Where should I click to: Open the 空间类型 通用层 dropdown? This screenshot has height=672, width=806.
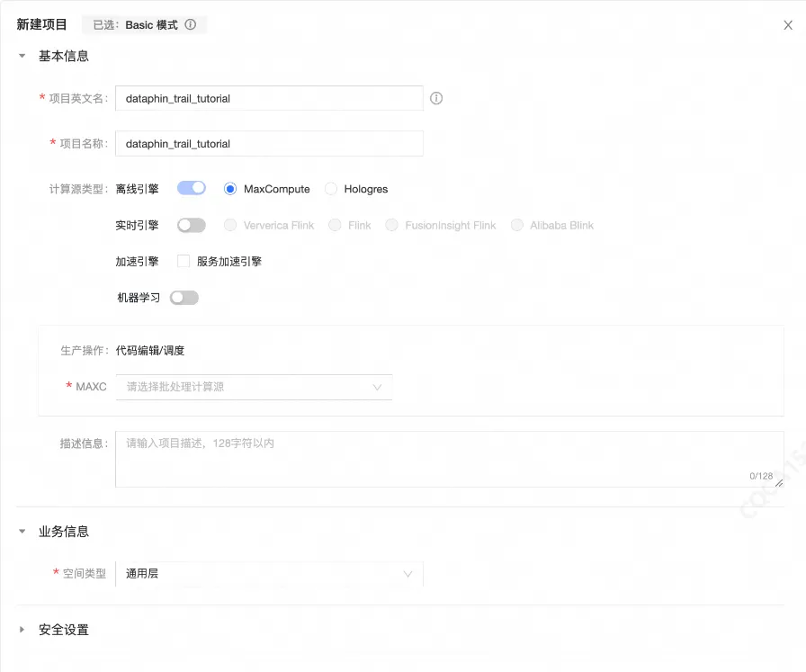click(269, 574)
